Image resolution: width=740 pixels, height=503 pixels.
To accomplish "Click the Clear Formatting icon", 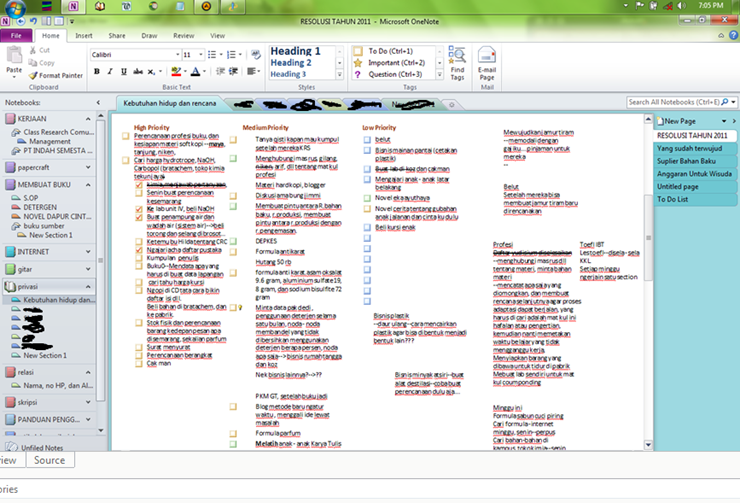I will pyautogui.click(x=256, y=55).
